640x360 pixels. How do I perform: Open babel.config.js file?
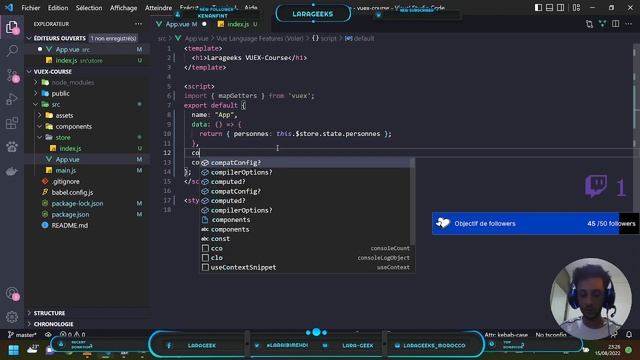(x=72, y=192)
